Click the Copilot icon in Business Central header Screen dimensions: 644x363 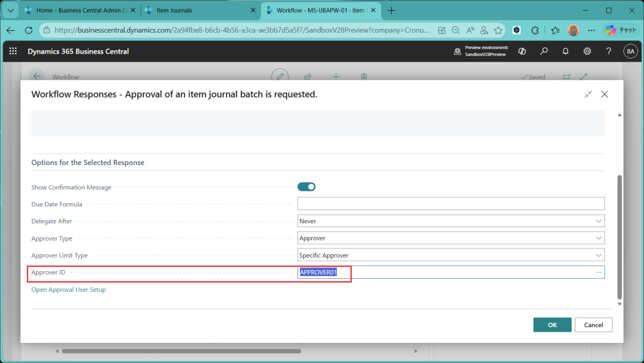[521, 52]
